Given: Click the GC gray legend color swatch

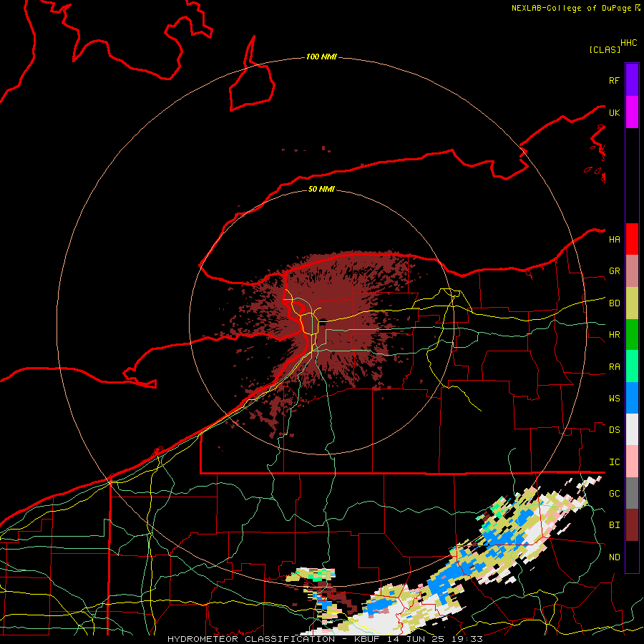Looking at the screenshot, I should click(x=632, y=493).
